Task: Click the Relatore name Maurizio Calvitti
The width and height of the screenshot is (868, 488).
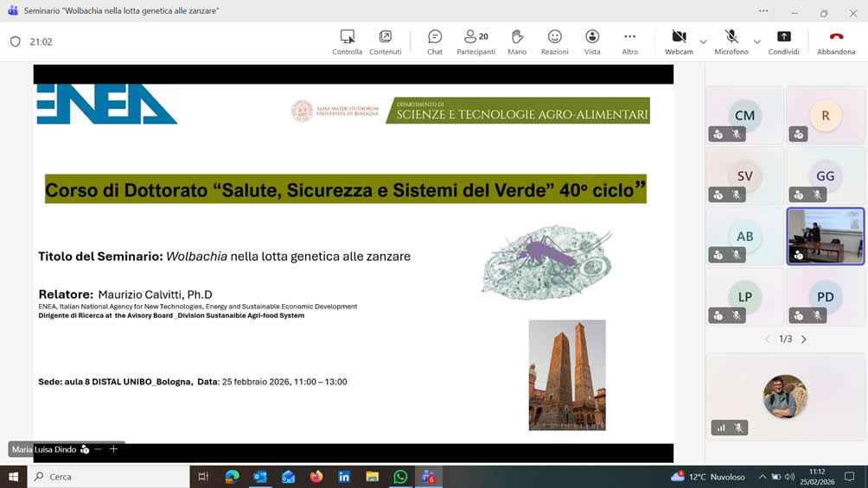Action: click(x=155, y=295)
